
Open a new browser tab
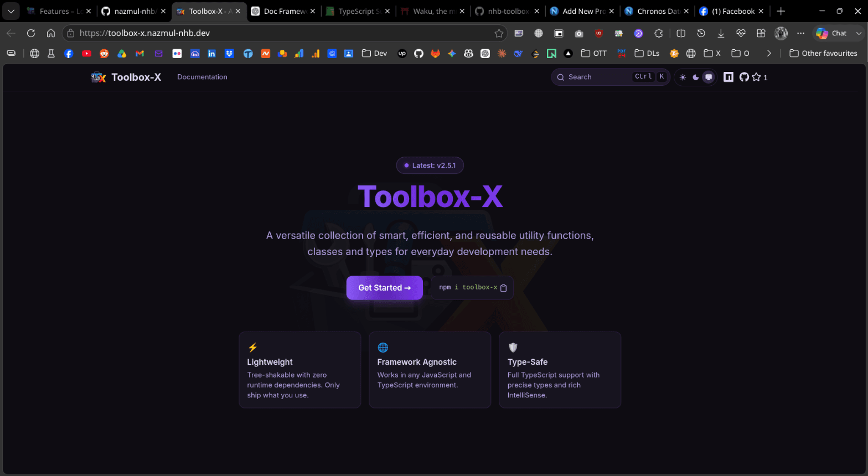781,11
